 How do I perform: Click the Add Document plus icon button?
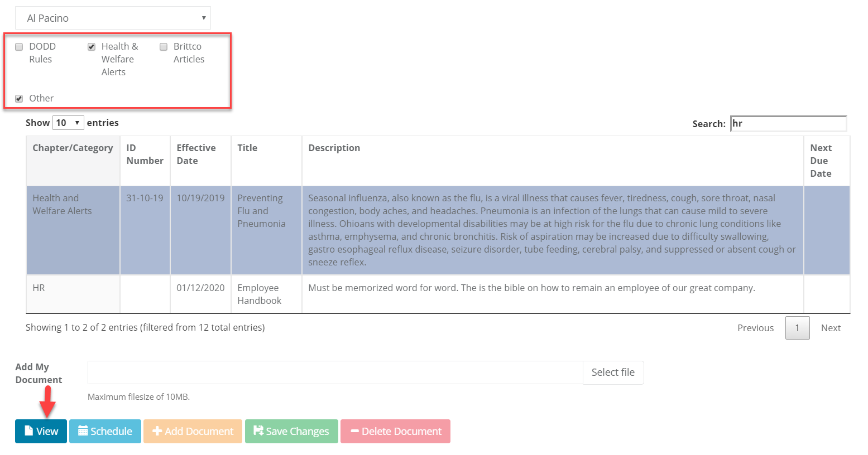pyautogui.click(x=193, y=431)
